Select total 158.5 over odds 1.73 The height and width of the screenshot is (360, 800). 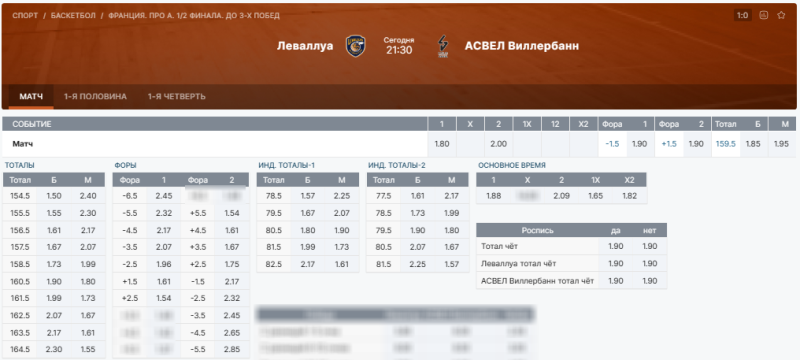(54, 264)
